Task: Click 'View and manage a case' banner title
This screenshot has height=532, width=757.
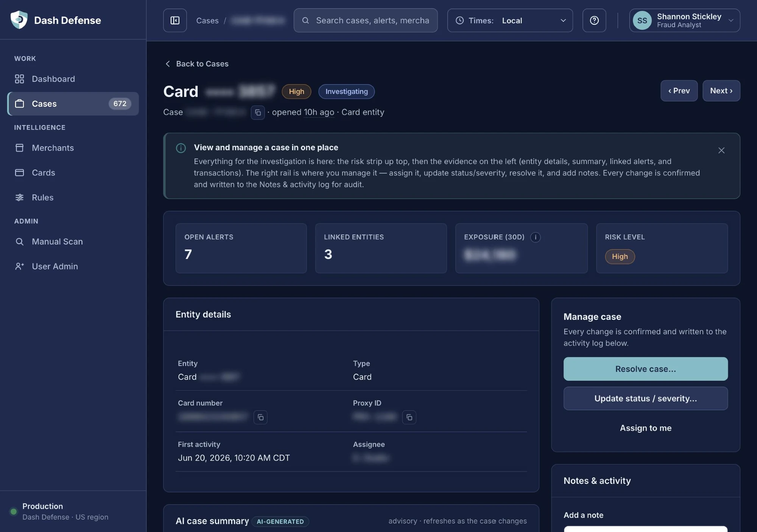Action: 266,148
